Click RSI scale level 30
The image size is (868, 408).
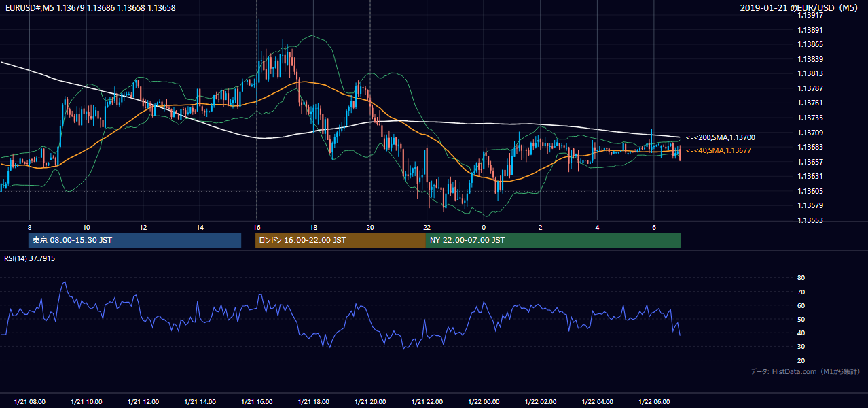(x=801, y=347)
